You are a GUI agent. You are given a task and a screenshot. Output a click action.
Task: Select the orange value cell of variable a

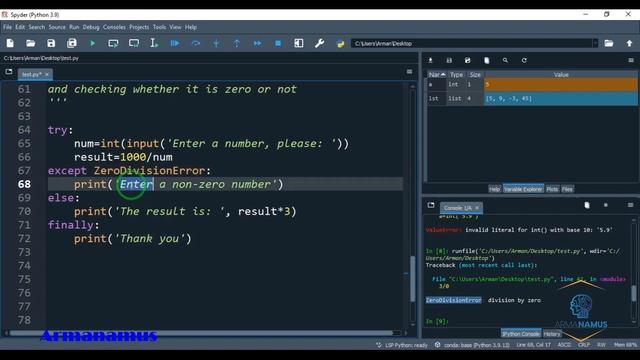pyautogui.click(x=561, y=84)
